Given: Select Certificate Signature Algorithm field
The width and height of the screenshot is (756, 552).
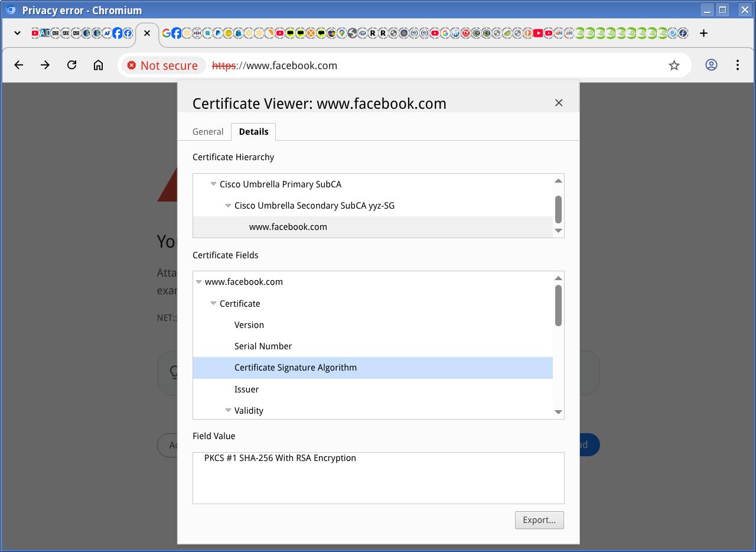Looking at the screenshot, I should point(373,368).
